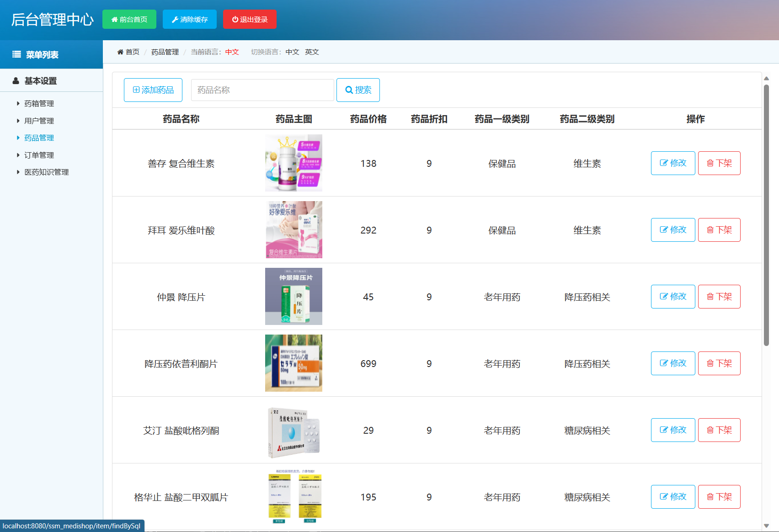This screenshot has height=532, width=779.
Task: Select the wrench icon on 清除缓存 button
Action: point(175,19)
